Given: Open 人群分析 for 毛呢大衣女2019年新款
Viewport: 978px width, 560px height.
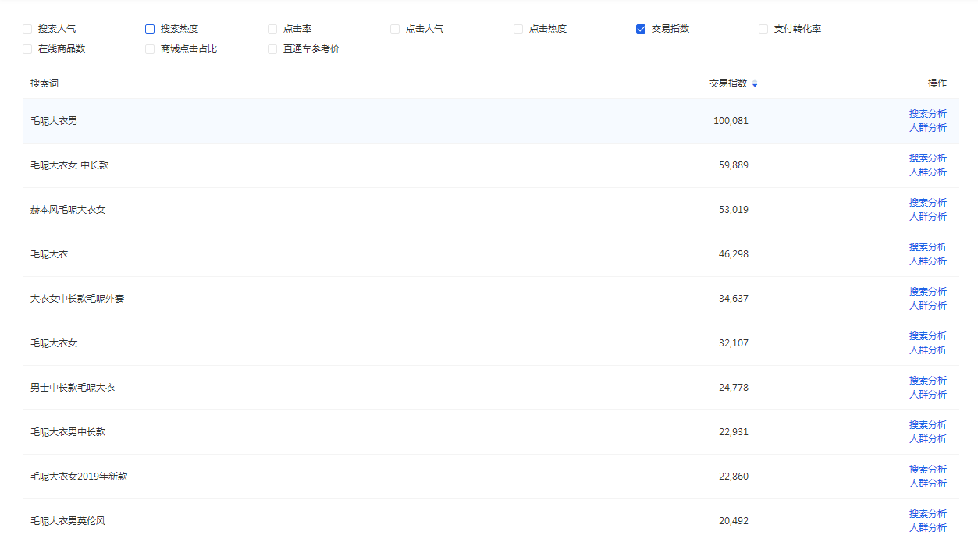Looking at the screenshot, I should tap(927, 484).
